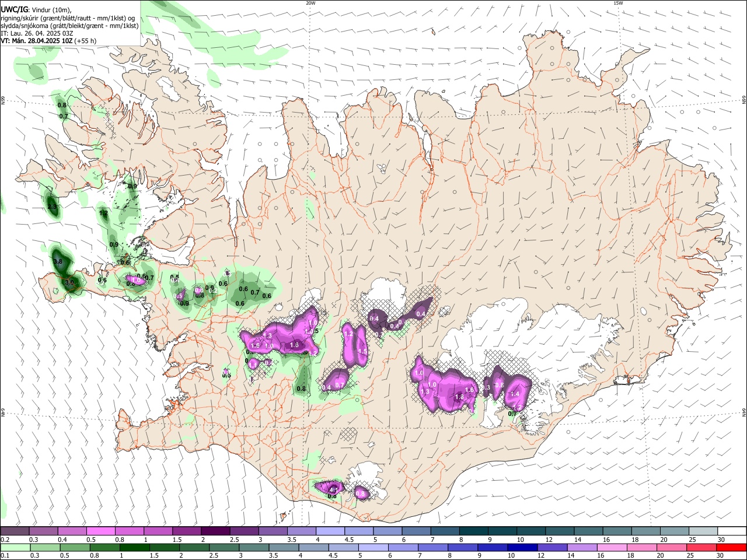This screenshot has width=747, height=560.
Task: Click the 'rigning/skúrir' legend description line
Action: 68,17
